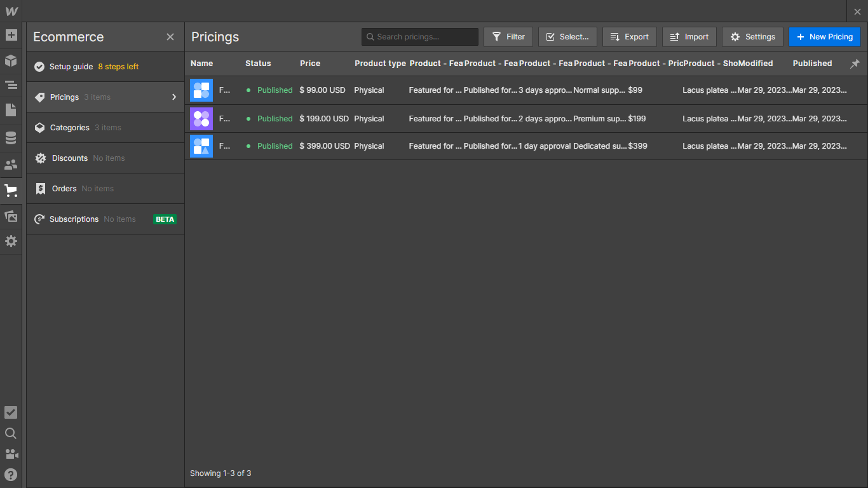Click the $ 399.00 USD price cell
The width and height of the screenshot is (868, 488).
325,146
